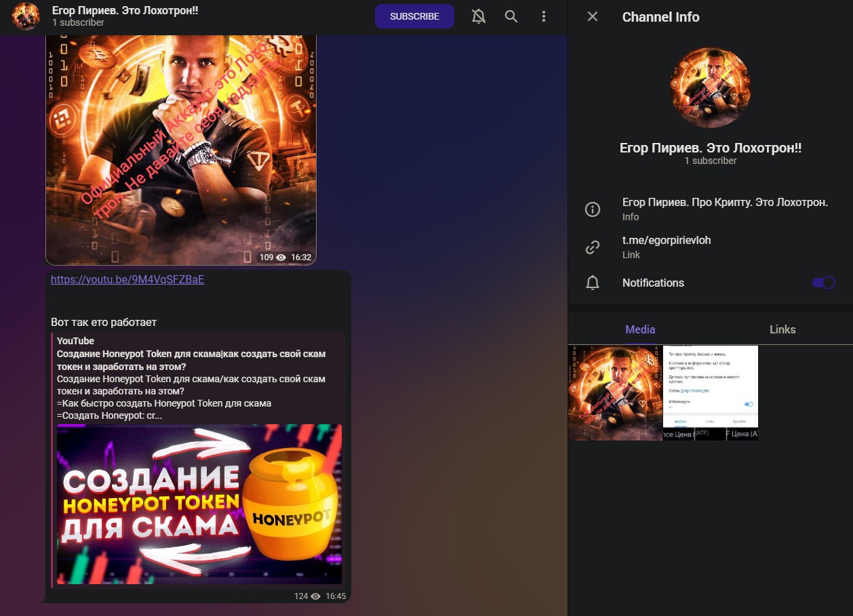The image size is (853, 616).
Task: Open the posted portrait photo in chat
Action: pyautogui.click(x=181, y=150)
